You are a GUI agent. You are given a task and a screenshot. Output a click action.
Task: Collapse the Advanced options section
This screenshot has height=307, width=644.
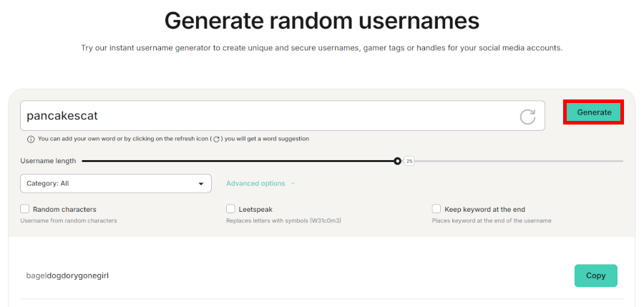pos(255,184)
